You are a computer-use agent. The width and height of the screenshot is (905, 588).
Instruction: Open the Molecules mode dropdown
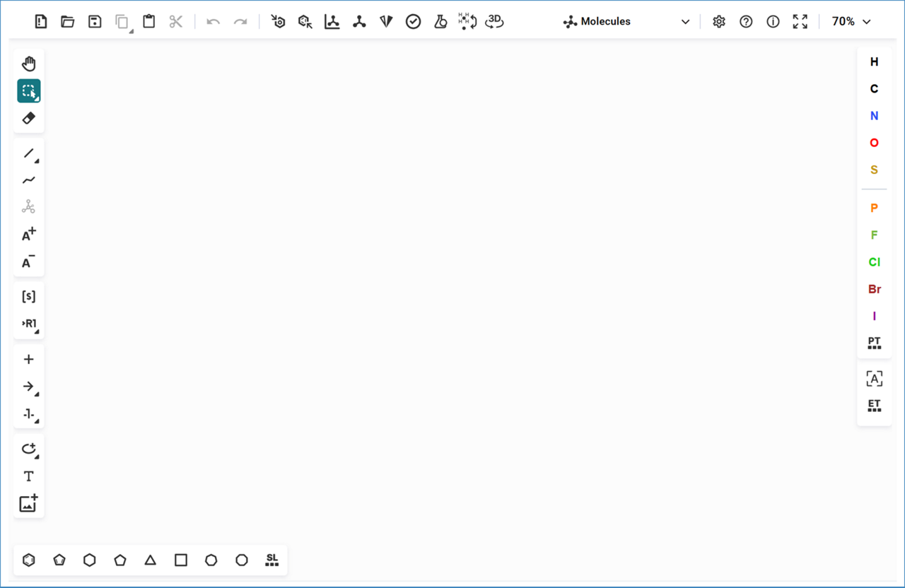tap(626, 22)
